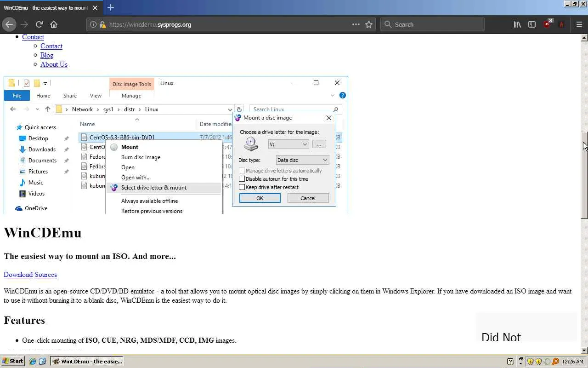Click Cancel in the Mount a disc image dialog

308,198
